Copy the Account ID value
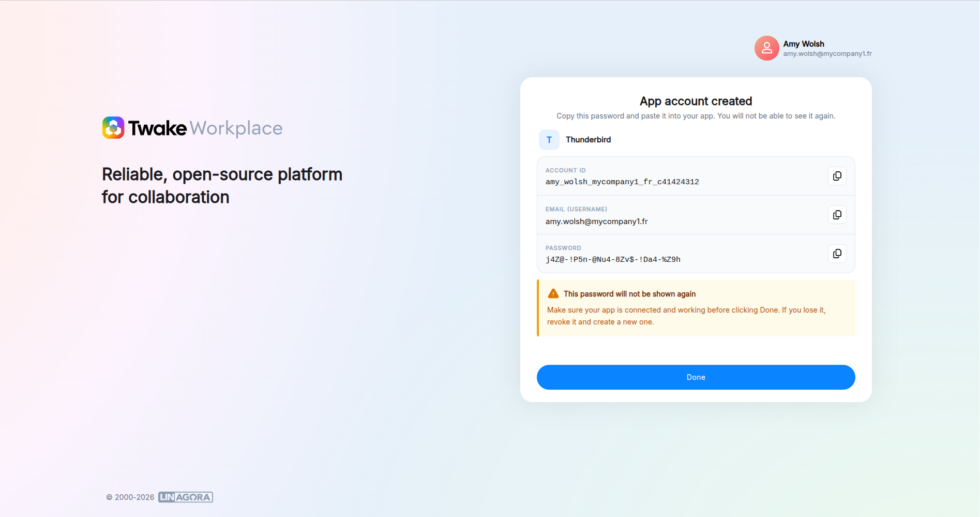Screen dimensions: 980x517 (837, 176)
